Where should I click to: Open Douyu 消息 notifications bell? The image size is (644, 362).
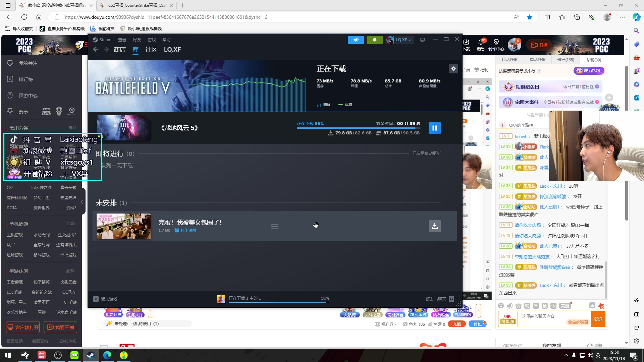pyautogui.click(x=481, y=45)
